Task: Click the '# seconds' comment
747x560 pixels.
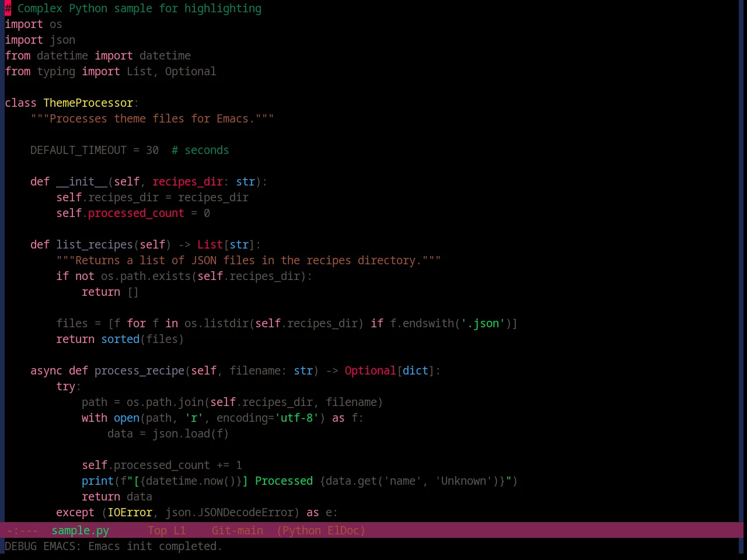Action: 200,150
